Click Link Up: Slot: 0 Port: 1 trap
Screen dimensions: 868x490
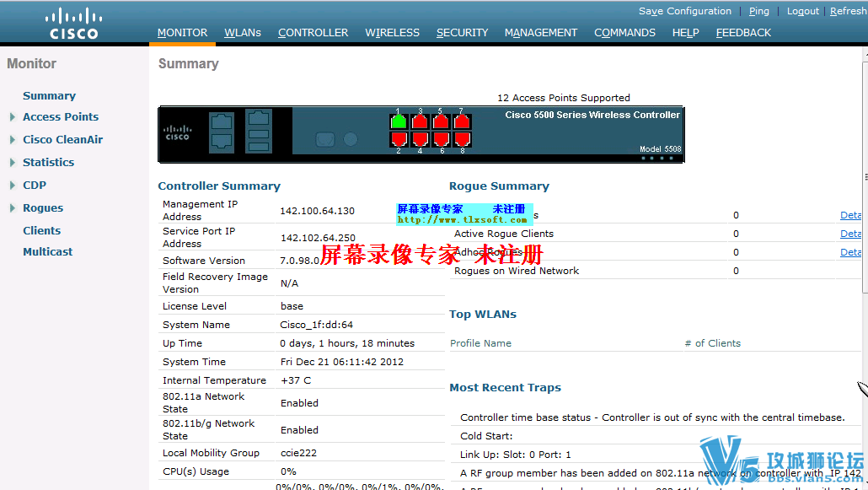[x=516, y=455]
